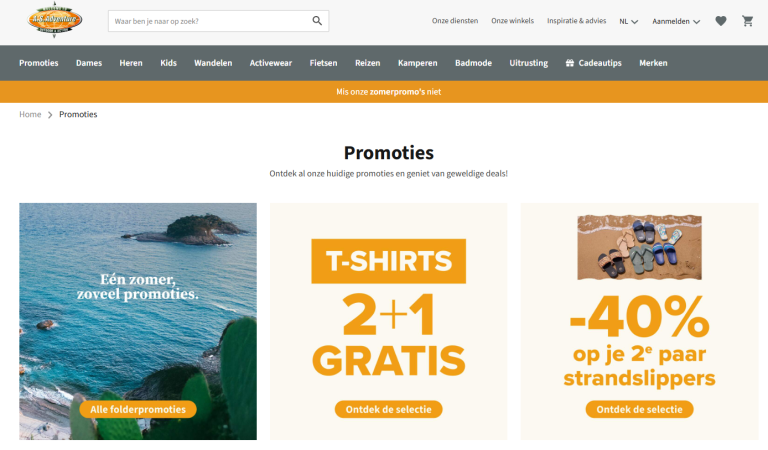Expand the NL language dropdown

click(x=628, y=22)
